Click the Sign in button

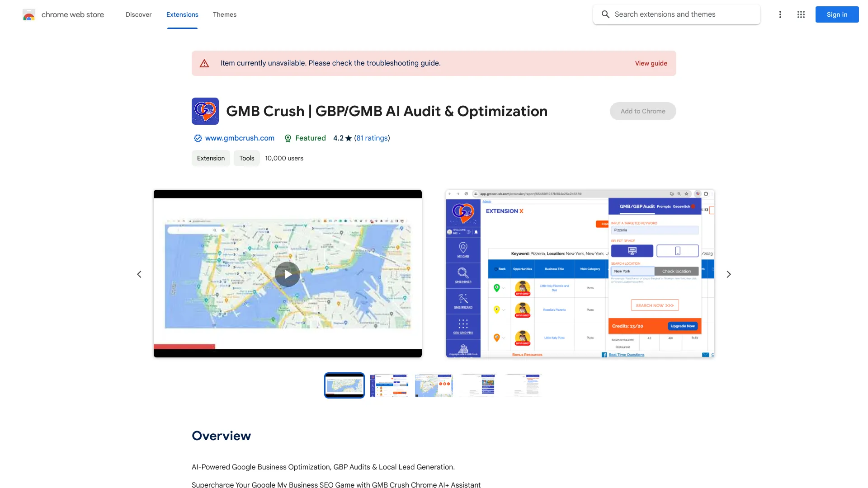[837, 14]
